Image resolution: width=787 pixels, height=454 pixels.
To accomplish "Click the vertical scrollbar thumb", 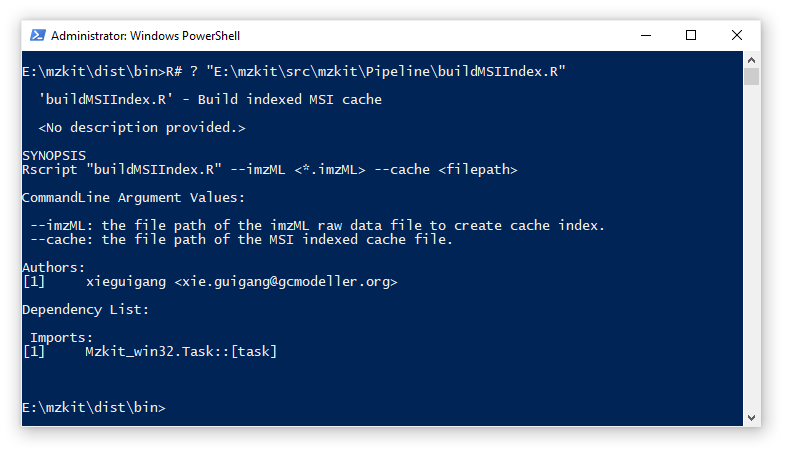I will pyautogui.click(x=752, y=77).
